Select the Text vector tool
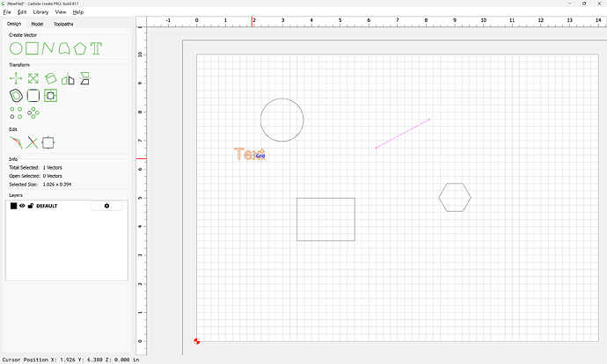The width and height of the screenshot is (607, 364). [x=97, y=47]
